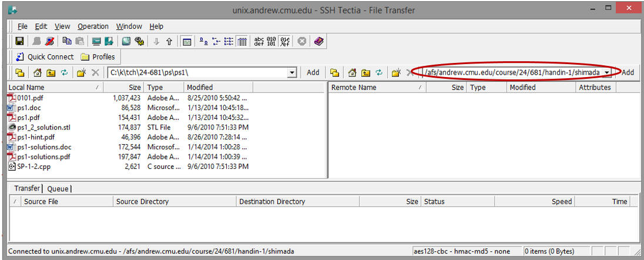Screen dimensions: 644x260
Task: Click remote Attributes column header
Action: point(596,87)
